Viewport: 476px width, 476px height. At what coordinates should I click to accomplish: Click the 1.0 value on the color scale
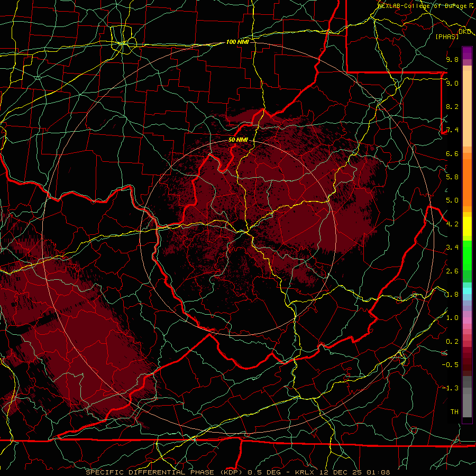(x=452, y=318)
